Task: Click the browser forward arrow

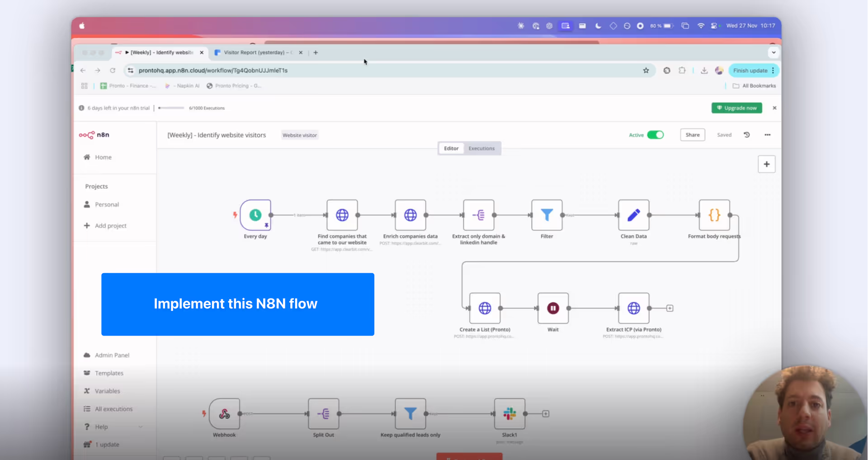Action: pos(98,71)
